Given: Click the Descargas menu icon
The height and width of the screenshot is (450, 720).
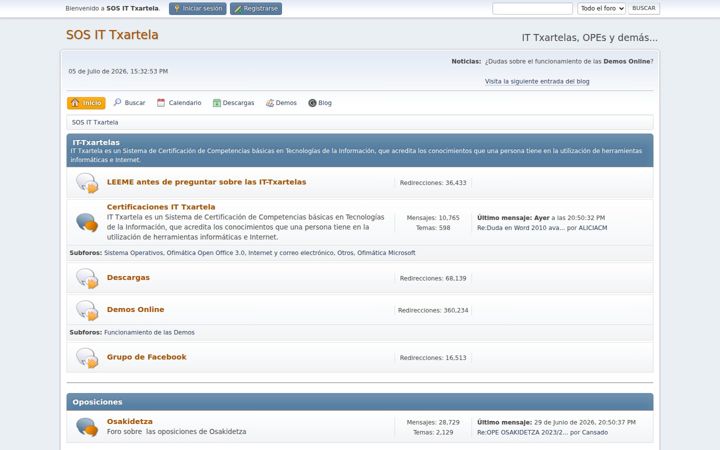Looking at the screenshot, I should (x=217, y=103).
